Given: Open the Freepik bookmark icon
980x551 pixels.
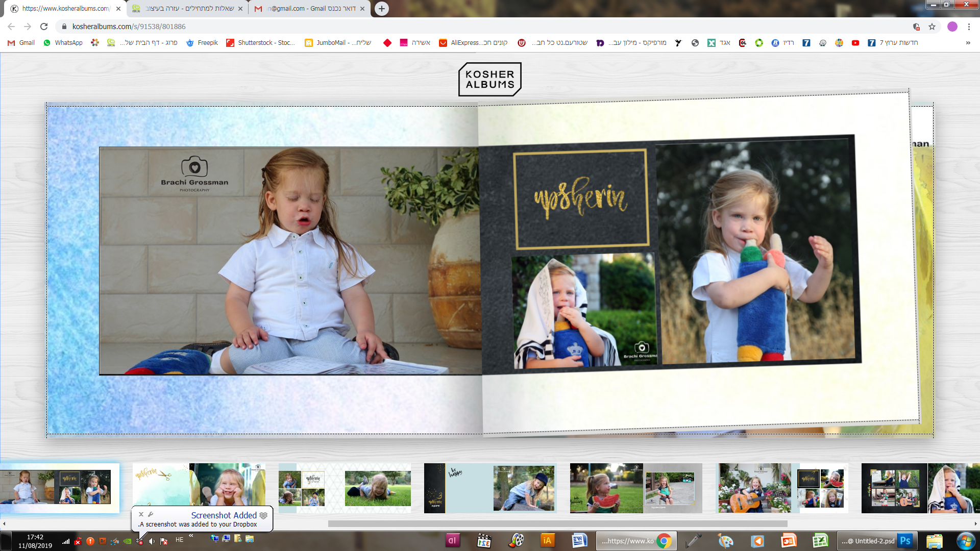Looking at the screenshot, I should pos(190,43).
